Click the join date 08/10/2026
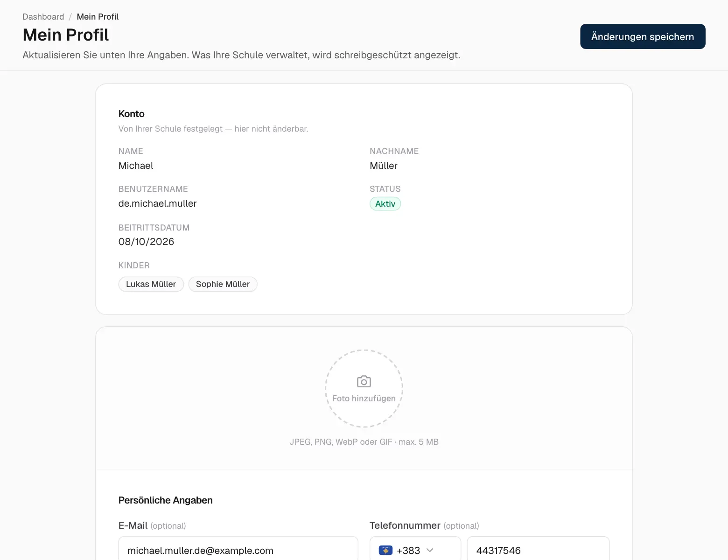The height and width of the screenshot is (560, 728). [146, 242]
